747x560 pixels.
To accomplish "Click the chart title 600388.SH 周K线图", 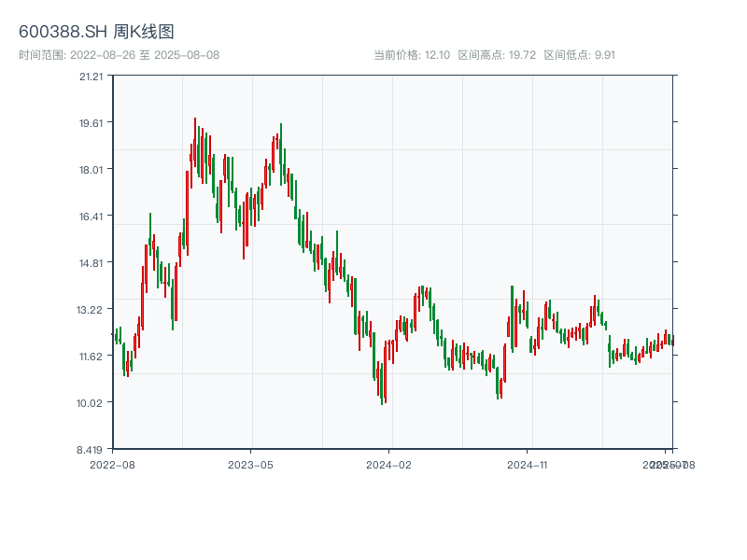I will coord(96,33).
